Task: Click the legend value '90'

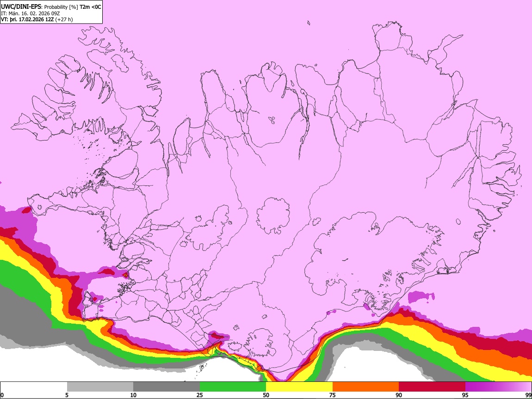Action: click(x=399, y=395)
